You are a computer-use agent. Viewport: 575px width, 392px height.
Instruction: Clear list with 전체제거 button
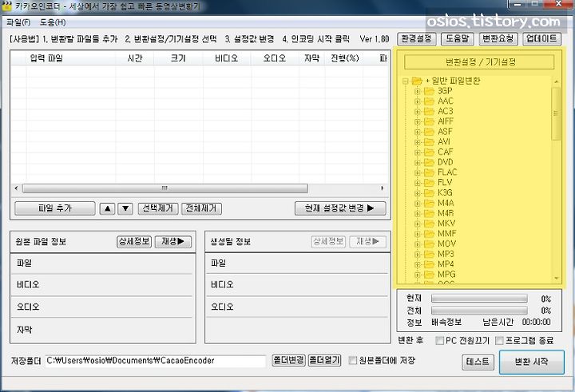[201, 208]
